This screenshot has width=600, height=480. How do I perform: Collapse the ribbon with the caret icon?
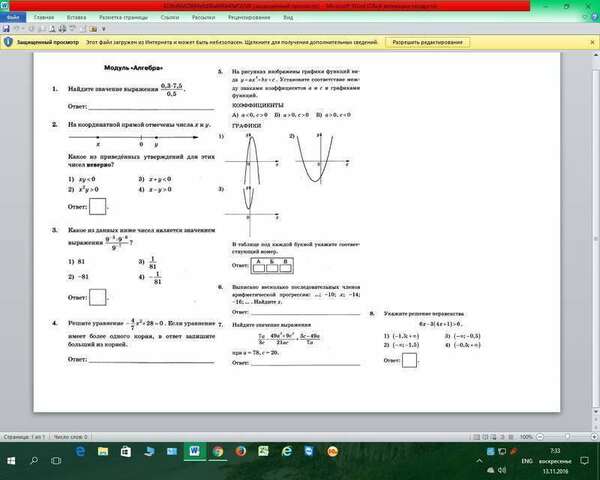(x=585, y=17)
